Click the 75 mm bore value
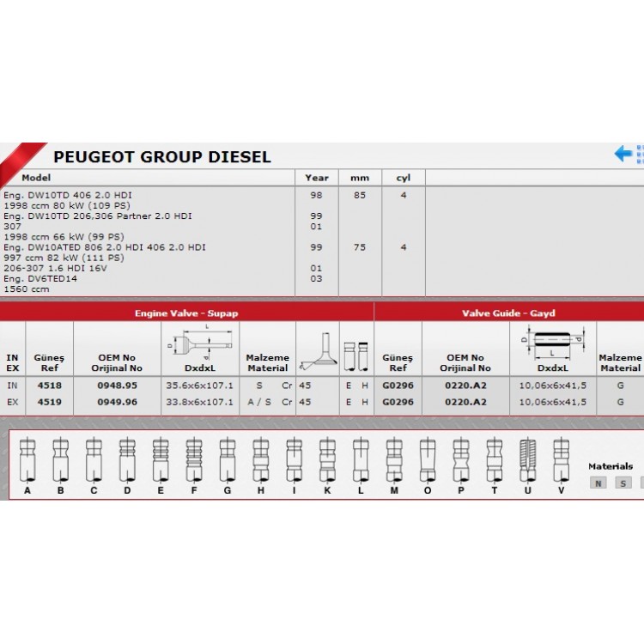Image resolution: width=644 pixels, height=644 pixels. pos(360,247)
